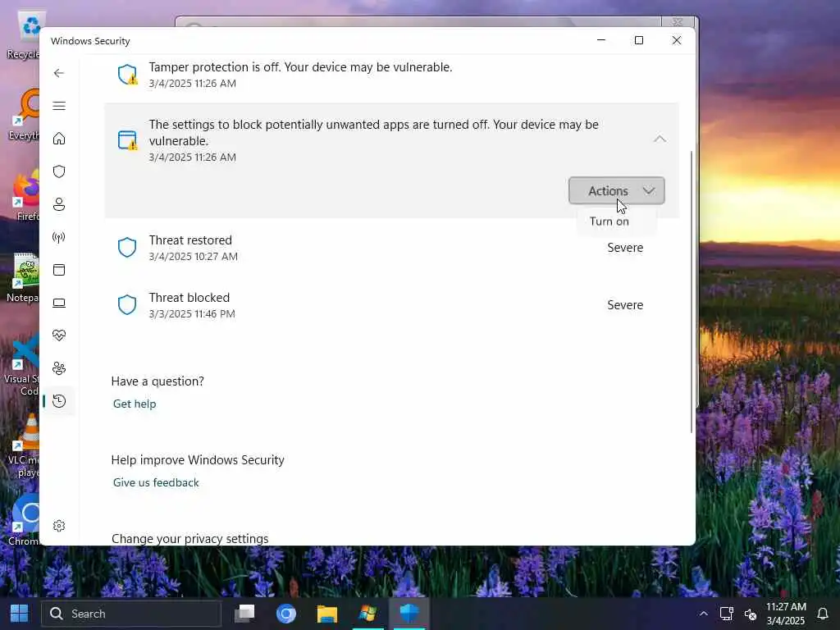Show hidden system tray icons
The width and height of the screenshot is (840, 630).
(x=703, y=614)
